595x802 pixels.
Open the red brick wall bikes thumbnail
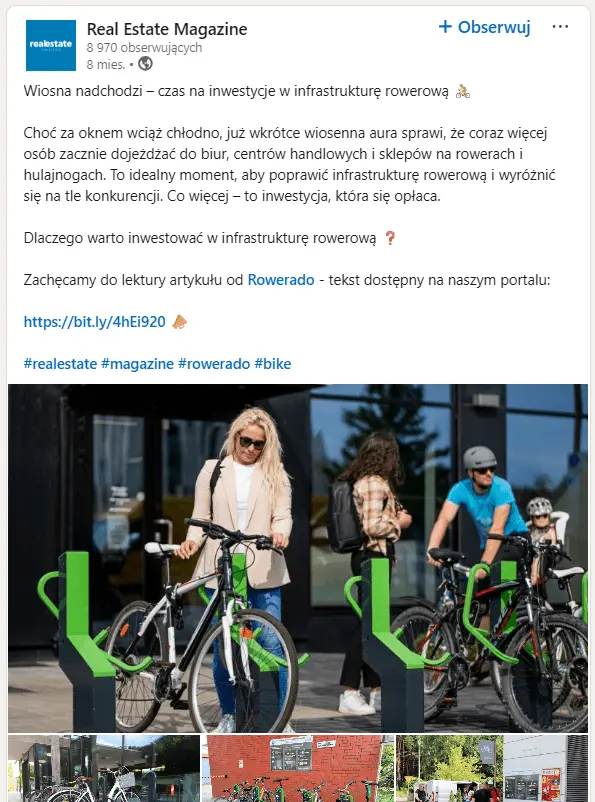[x=298, y=768]
